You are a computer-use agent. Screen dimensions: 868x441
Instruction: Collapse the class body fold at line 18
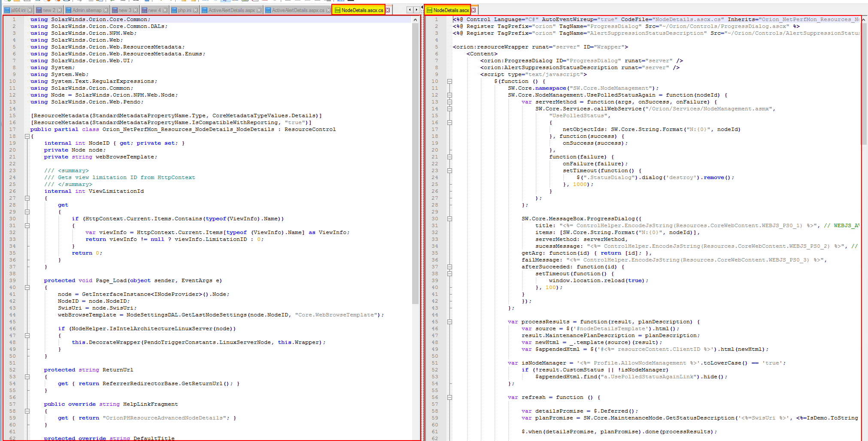coord(27,137)
